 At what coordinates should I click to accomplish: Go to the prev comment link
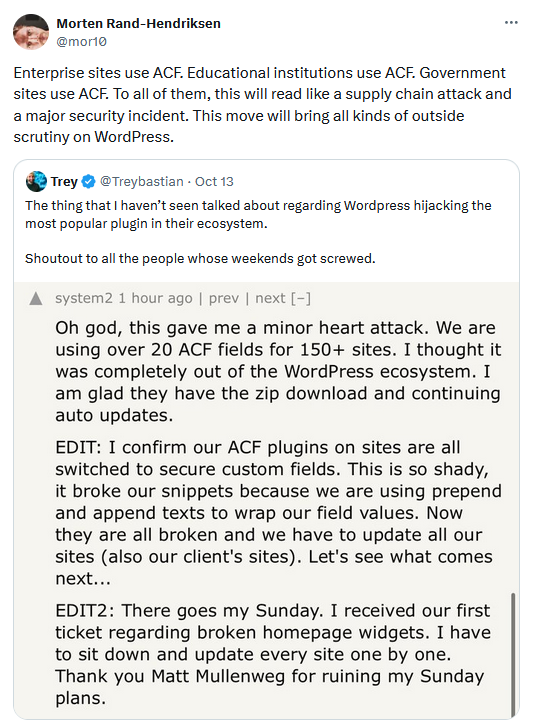[x=224, y=298]
